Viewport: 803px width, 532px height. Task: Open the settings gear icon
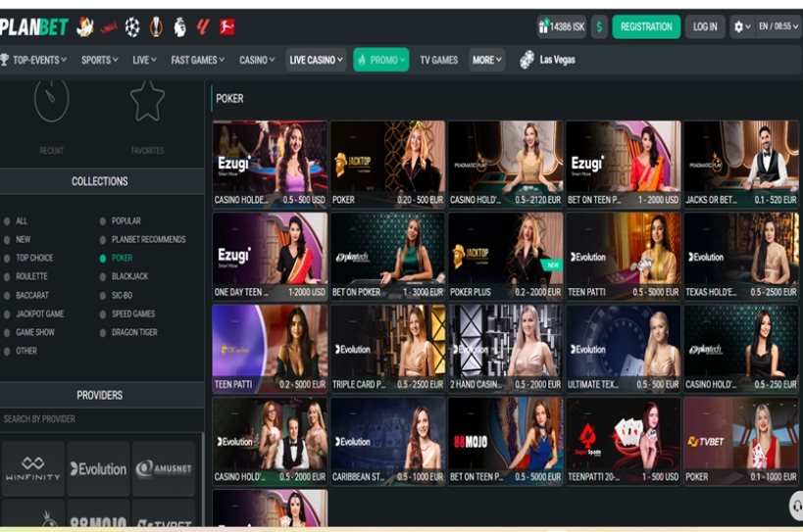[x=742, y=26]
